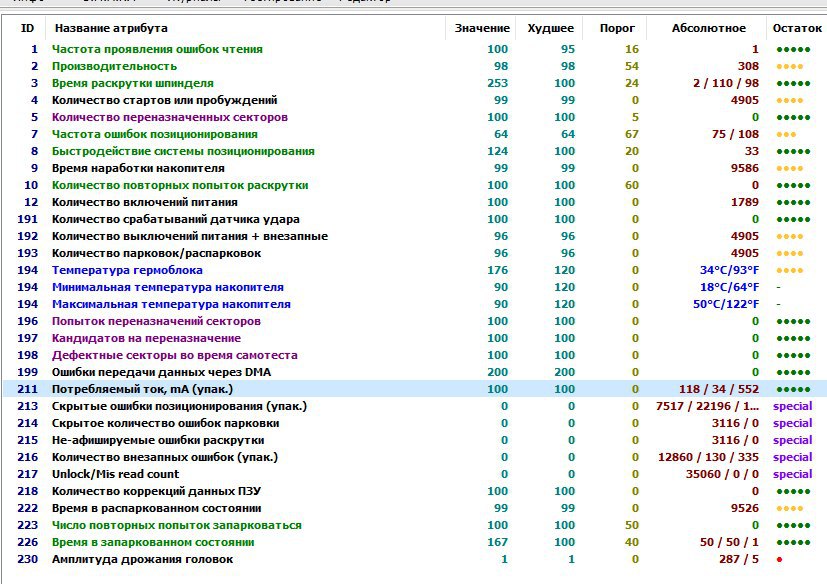The image size is (827, 584).
Task: Select "Максимальная температура накопителя" row
Action: pos(415,304)
